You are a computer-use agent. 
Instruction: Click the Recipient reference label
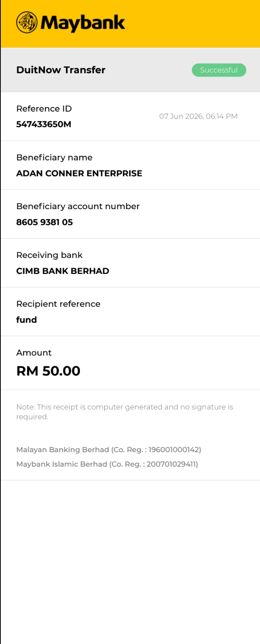coord(58,304)
